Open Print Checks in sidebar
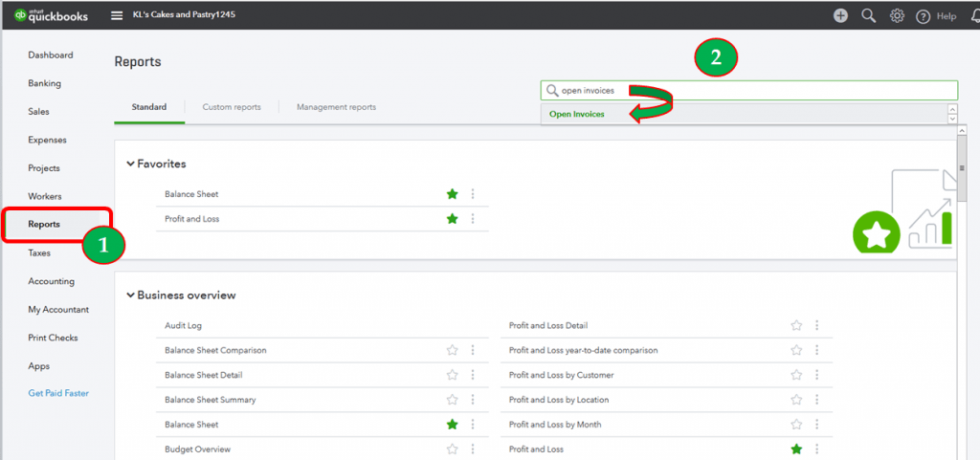 point(54,338)
